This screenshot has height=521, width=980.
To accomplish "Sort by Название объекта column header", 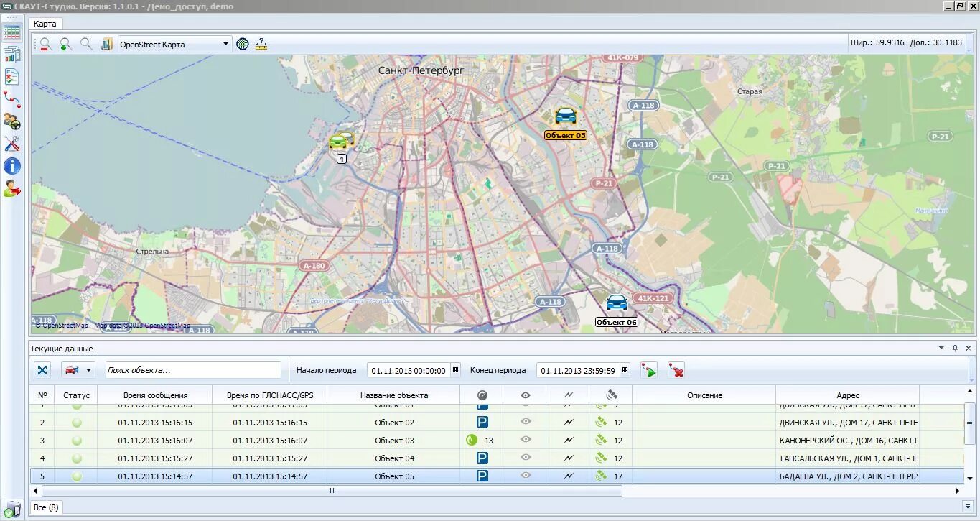I will (394, 395).
